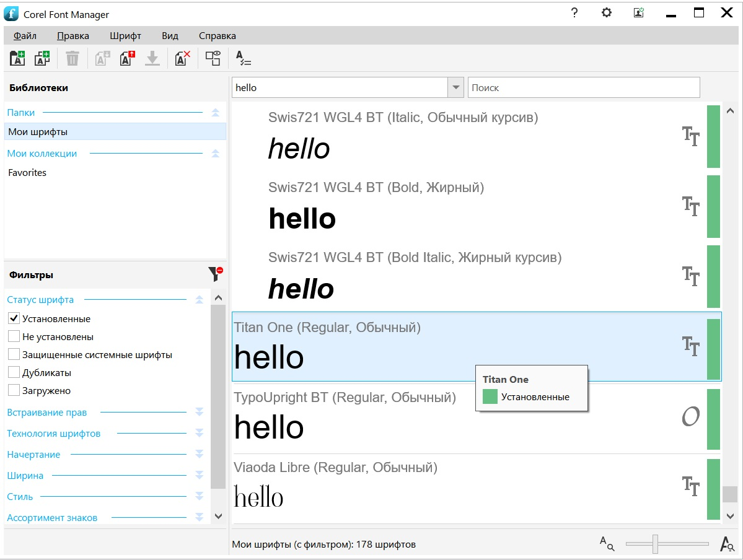Open the preview text options icon
Image resolution: width=743 pixels, height=560 pixels.
(x=243, y=58)
